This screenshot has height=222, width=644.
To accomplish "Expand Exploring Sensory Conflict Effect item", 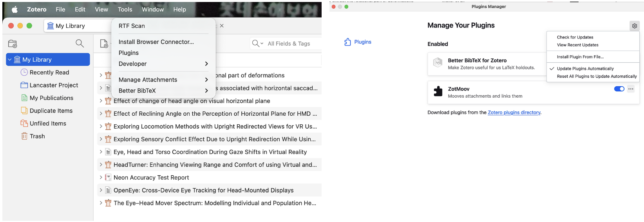I will click(101, 139).
